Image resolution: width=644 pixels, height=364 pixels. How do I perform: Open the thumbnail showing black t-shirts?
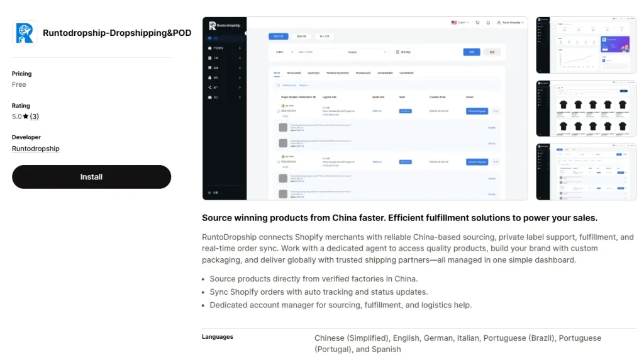pos(586,108)
